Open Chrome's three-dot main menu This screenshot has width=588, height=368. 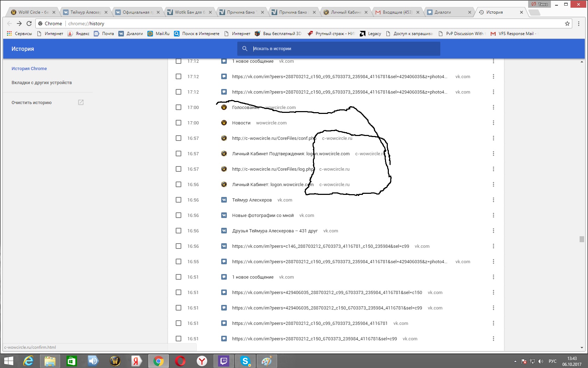(579, 23)
